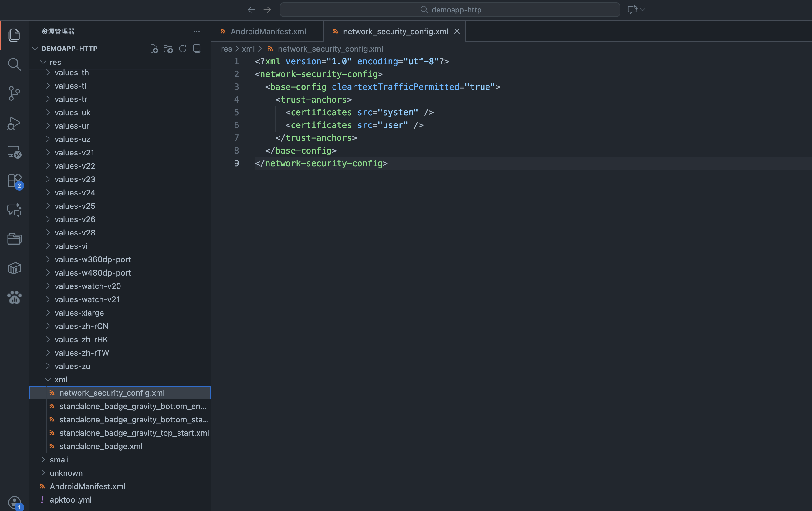Click the New File icon in explorer header
812x511 pixels.
[x=154, y=49]
